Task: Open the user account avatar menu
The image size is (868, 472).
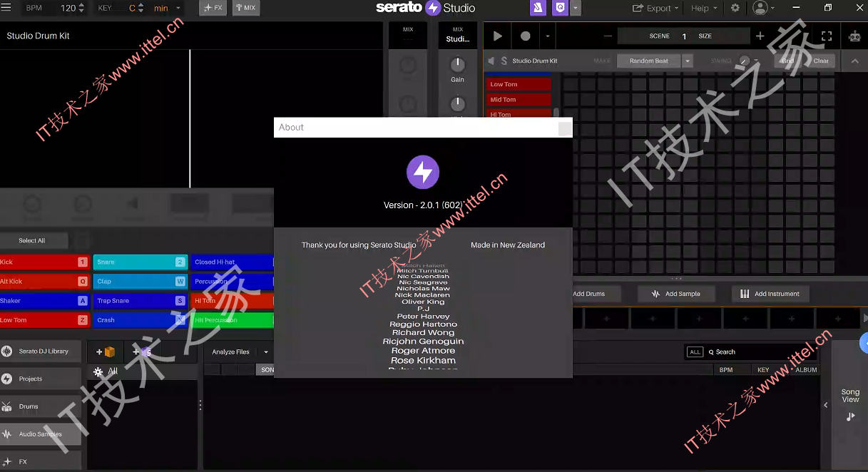Action: click(764, 8)
